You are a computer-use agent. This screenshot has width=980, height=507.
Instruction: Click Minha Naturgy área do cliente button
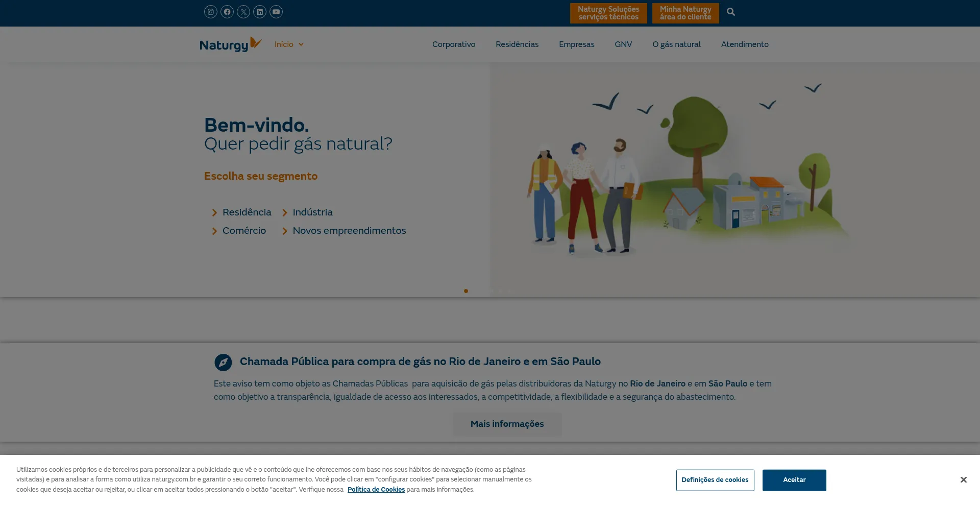[685, 13]
